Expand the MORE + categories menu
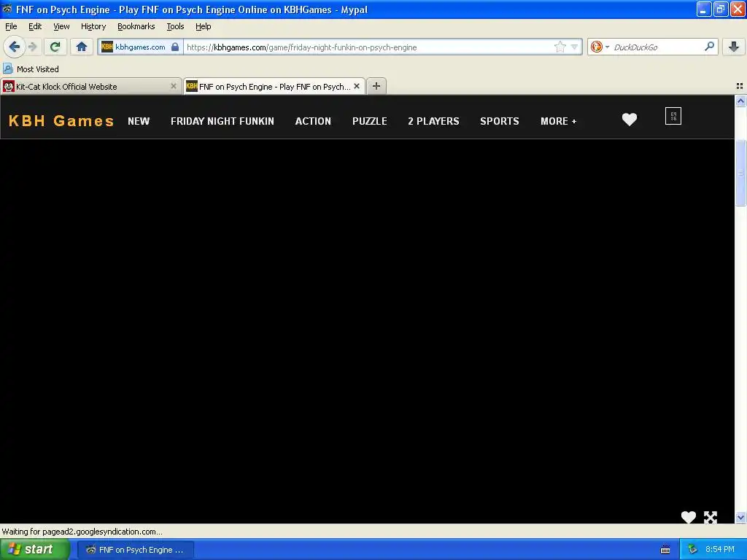 point(559,121)
